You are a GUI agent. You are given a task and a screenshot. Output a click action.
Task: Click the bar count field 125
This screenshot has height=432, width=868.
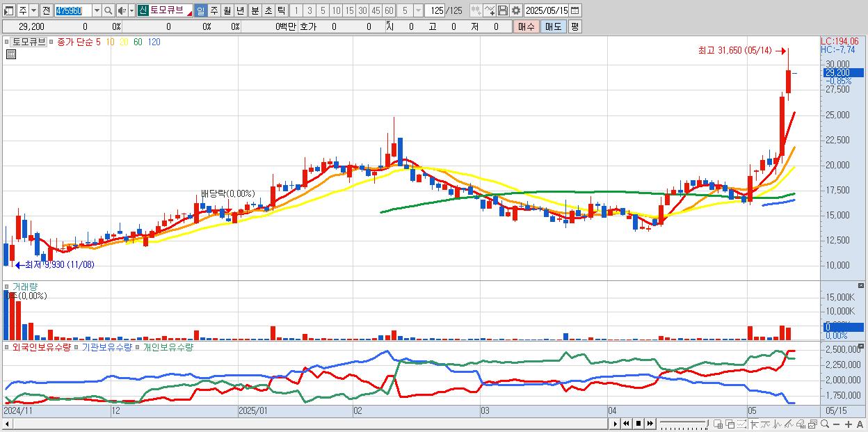coord(435,10)
